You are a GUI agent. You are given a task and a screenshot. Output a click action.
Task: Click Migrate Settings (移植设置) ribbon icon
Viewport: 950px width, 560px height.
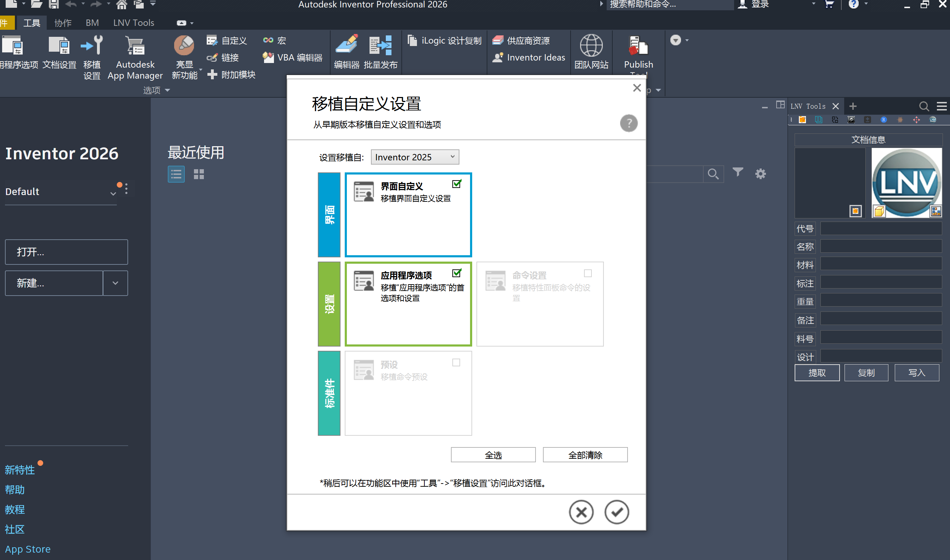[x=92, y=57]
